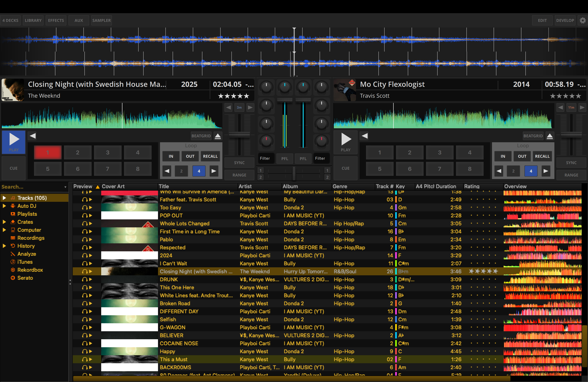Click the Auto DJ icon in sidebar
The width and height of the screenshot is (588, 382).
click(x=13, y=206)
